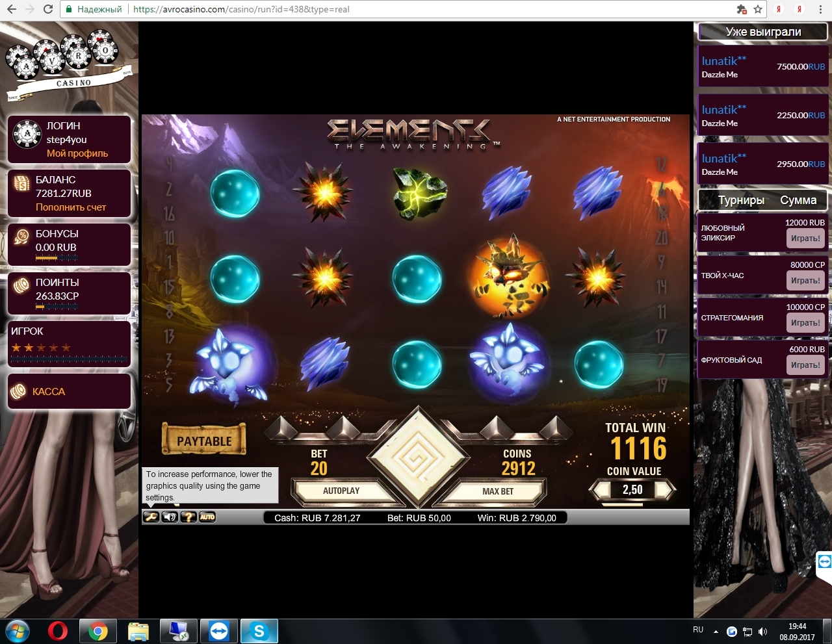Click the address bar URL

[241, 9]
